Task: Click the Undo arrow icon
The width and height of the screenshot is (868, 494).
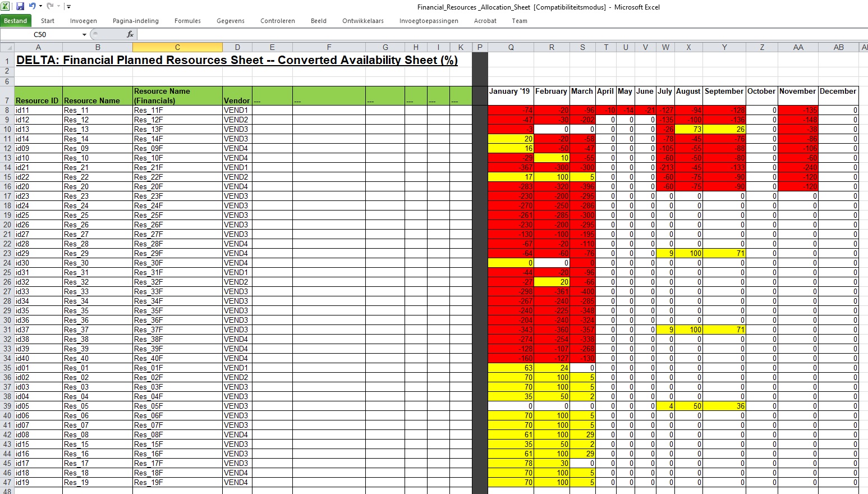Action: (x=32, y=7)
